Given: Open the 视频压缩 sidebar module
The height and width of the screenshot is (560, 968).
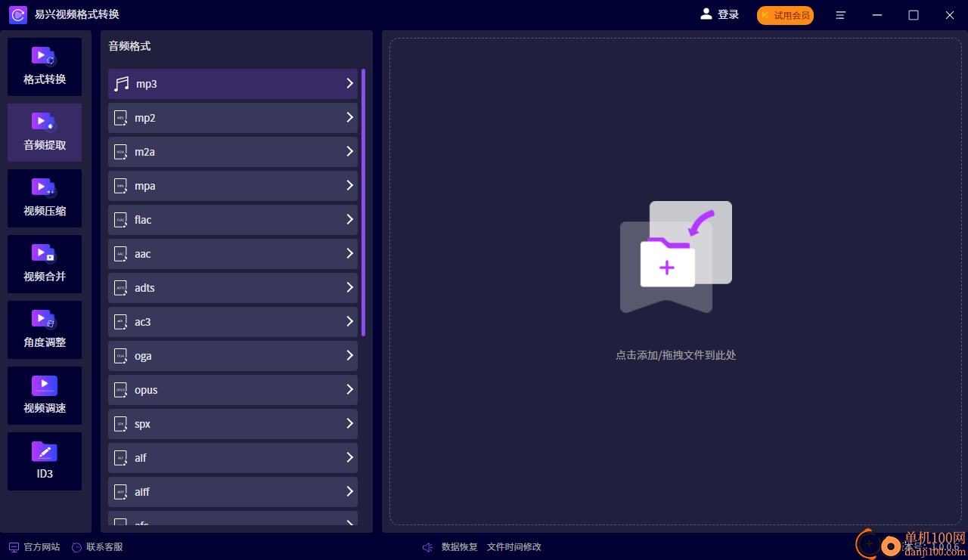Looking at the screenshot, I should [x=45, y=198].
